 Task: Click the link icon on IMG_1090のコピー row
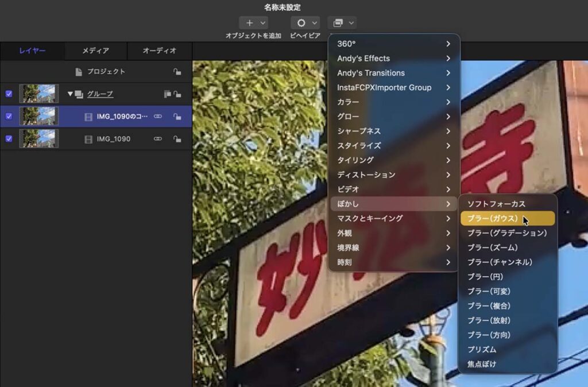tap(158, 117)
